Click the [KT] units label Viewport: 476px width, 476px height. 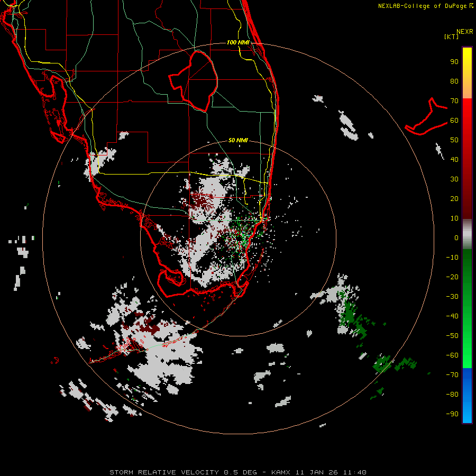[451, 36]
